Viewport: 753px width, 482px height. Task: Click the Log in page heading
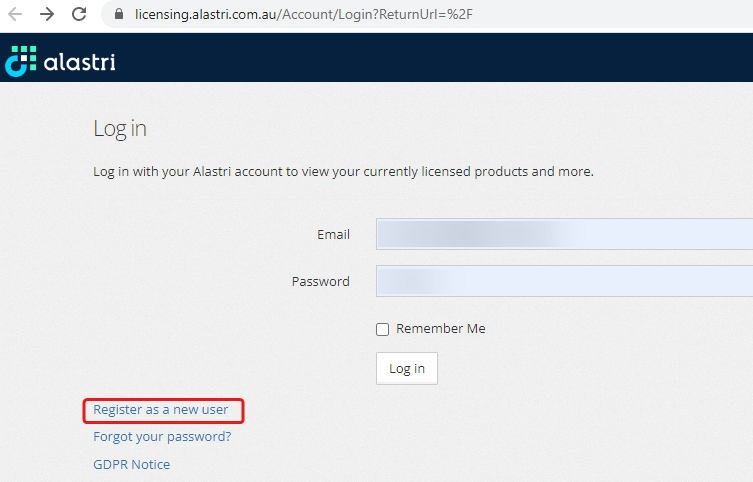pos(120,129)
